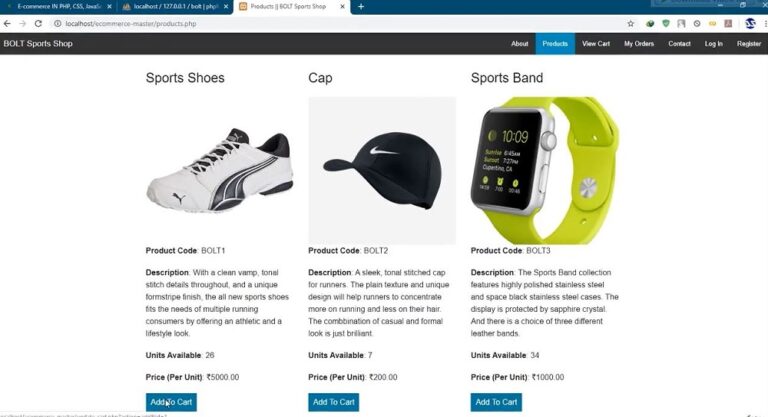The width and height of the screenshot is (768, 417).
Task: Click the browser forward arrow
Action: 23,24
